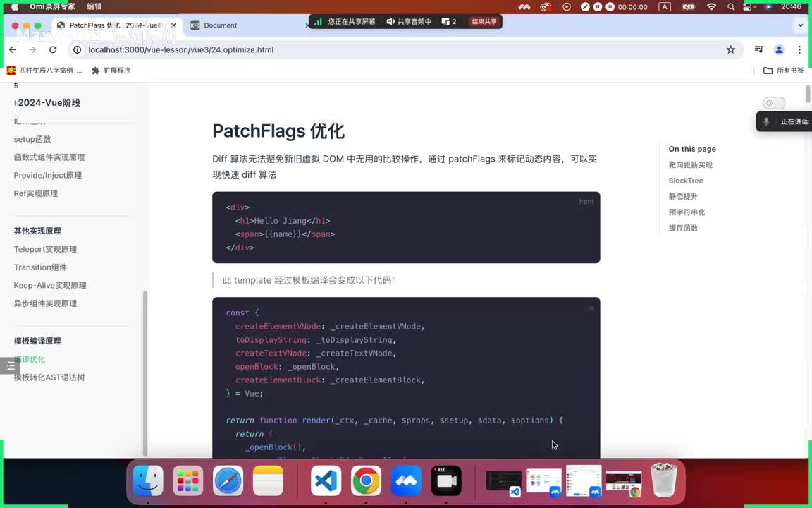This screenshot has height=508, width=812.
Task: Open 异步组件实现原理 in the sidebar
Action: (x=45, y=304)
